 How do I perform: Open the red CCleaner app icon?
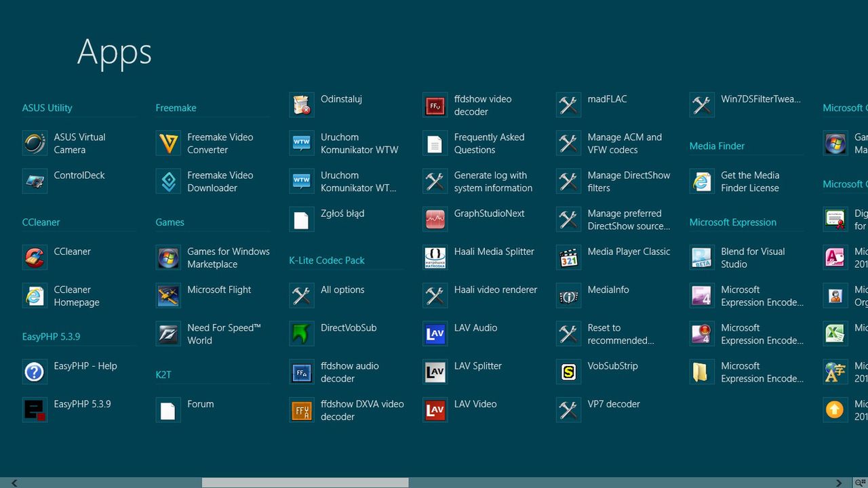pyautogui.click(x=35, y=258)
